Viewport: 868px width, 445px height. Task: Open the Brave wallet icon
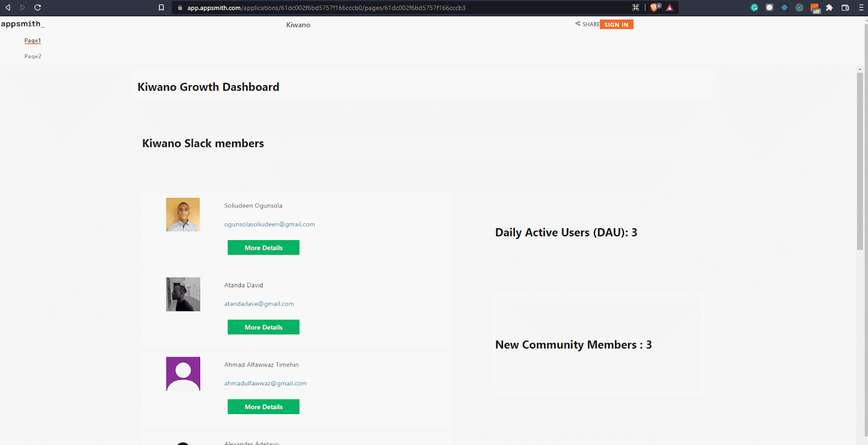(x=845, y=8)
